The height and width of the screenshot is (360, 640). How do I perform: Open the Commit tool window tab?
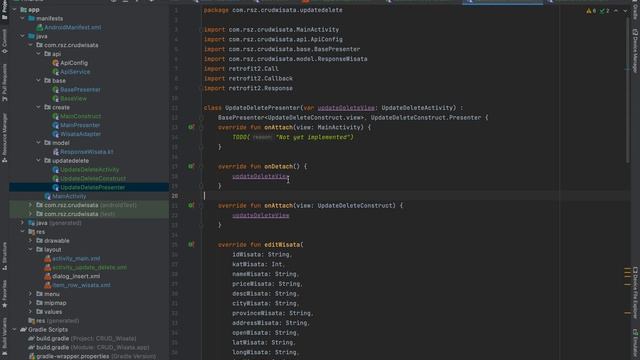4,41
